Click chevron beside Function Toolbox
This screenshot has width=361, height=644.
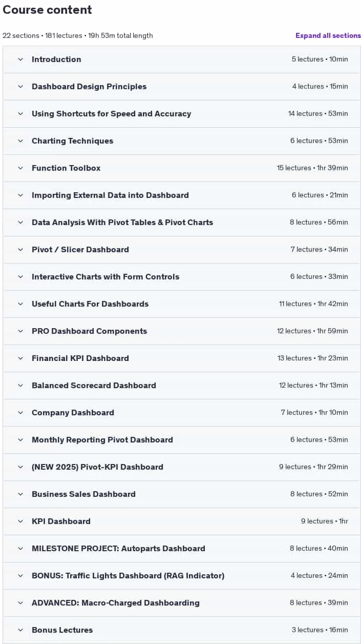[20, 168]
